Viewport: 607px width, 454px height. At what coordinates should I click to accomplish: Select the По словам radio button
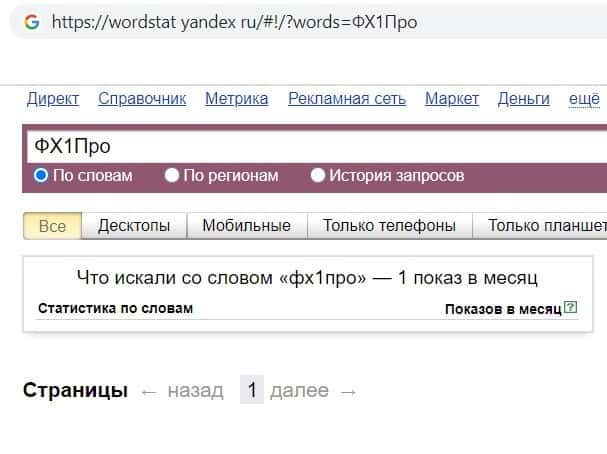(41, 175)
